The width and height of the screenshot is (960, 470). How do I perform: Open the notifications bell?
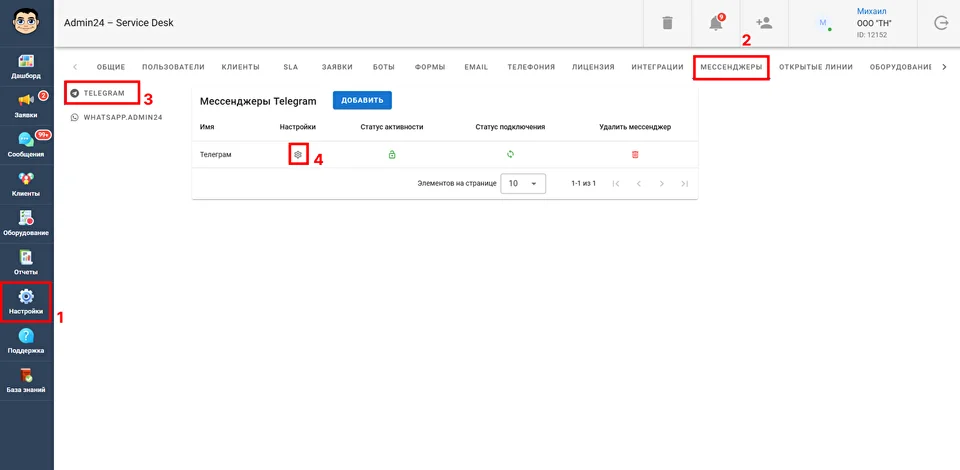[716, 23]
